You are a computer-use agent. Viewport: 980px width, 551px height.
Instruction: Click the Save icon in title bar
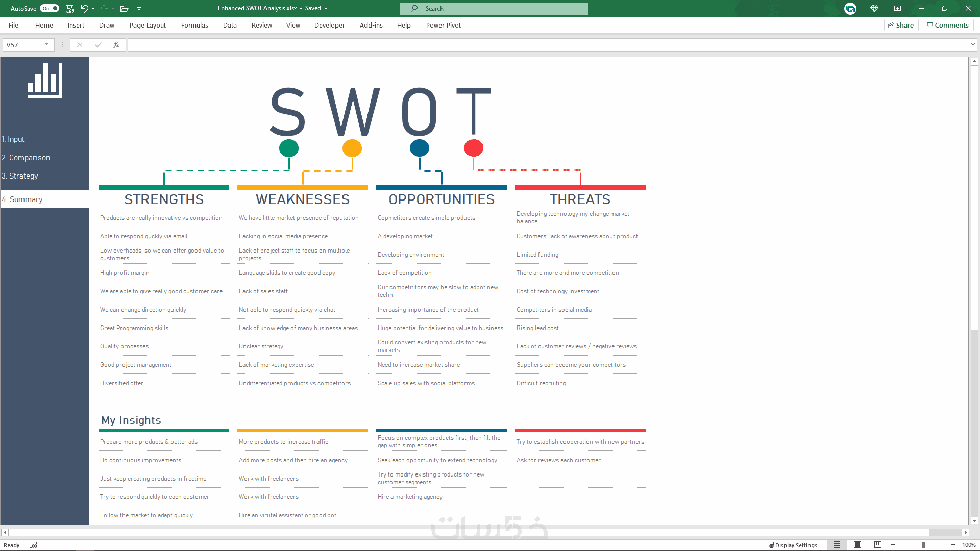point(70,8)
